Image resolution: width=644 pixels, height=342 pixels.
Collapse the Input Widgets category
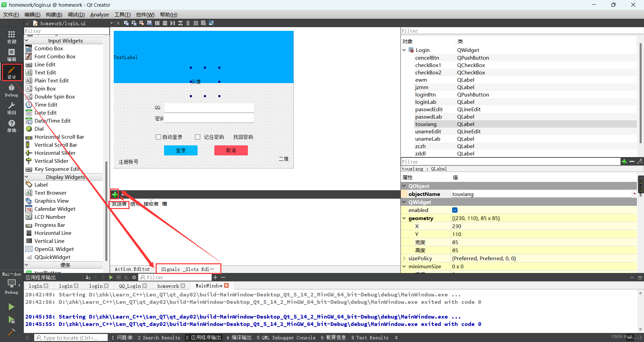click(27, 41)
